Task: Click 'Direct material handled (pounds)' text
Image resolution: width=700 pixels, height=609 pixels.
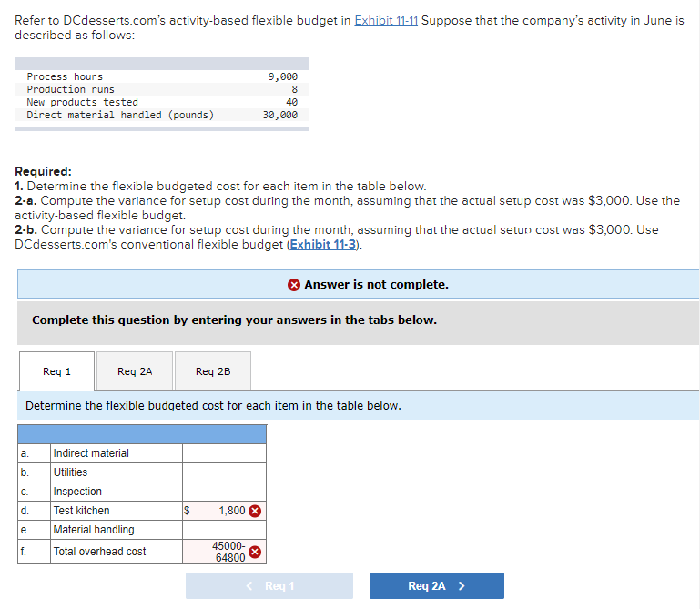Action: 120,115
